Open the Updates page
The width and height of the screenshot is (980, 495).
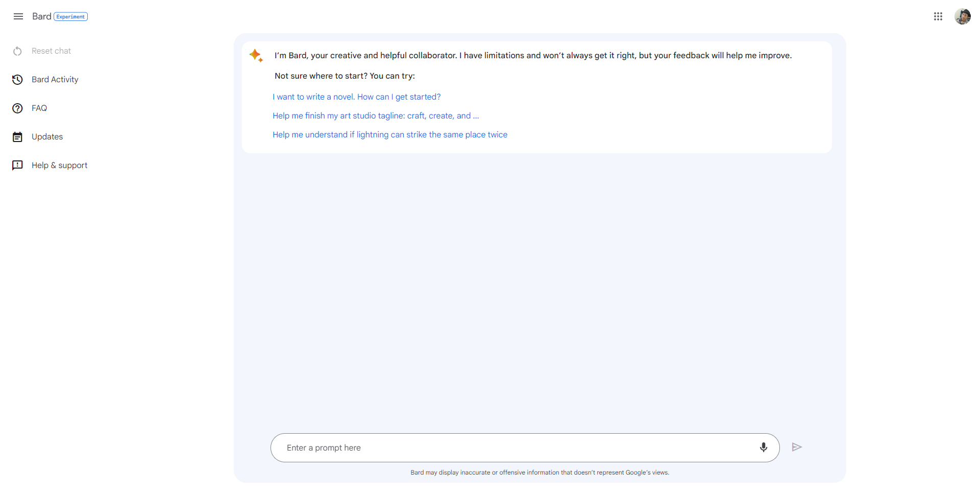47,137
